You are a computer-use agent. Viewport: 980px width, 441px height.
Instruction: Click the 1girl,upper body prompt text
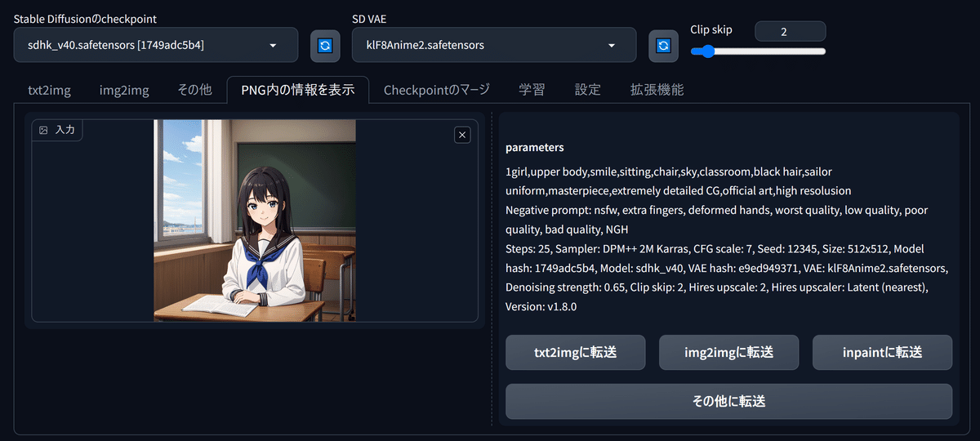pos(546,171)
